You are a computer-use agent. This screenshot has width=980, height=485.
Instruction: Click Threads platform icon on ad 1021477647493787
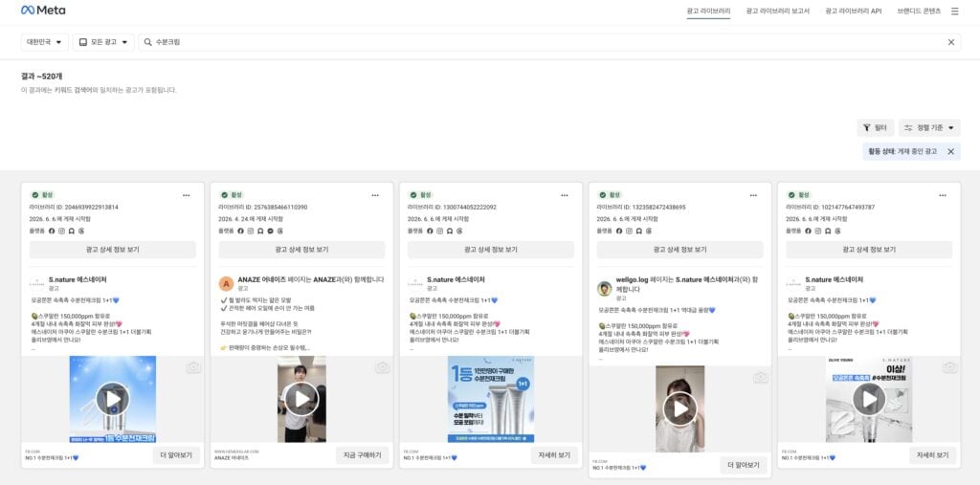838,231
